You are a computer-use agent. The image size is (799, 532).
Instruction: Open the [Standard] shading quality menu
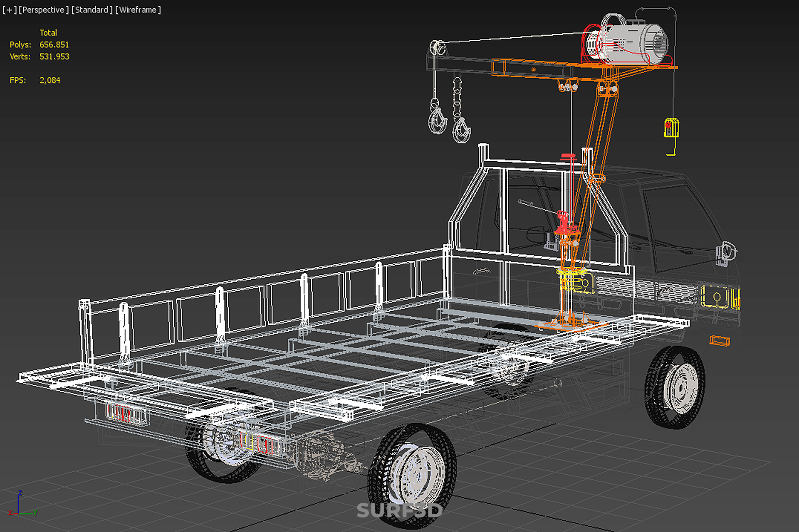click(92, 10)
